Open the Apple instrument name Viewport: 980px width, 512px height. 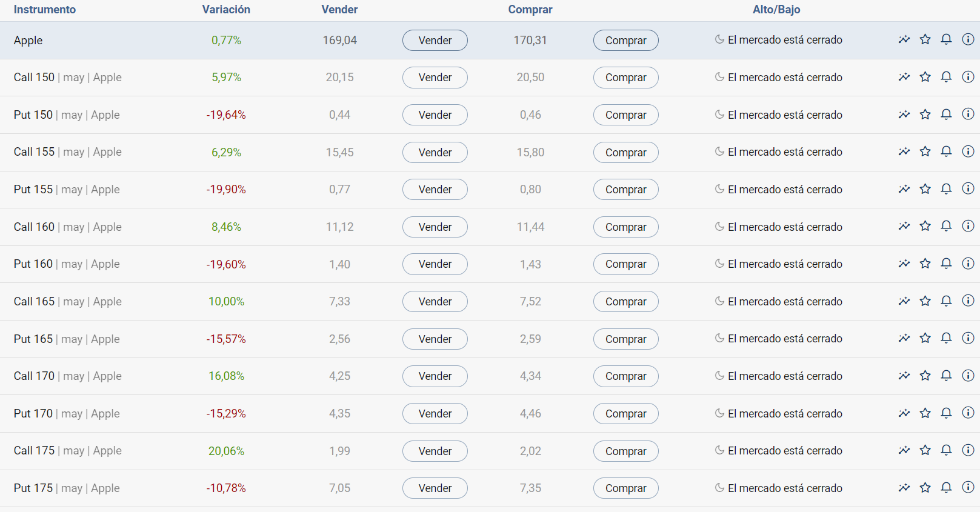click(x=28, y=41)
